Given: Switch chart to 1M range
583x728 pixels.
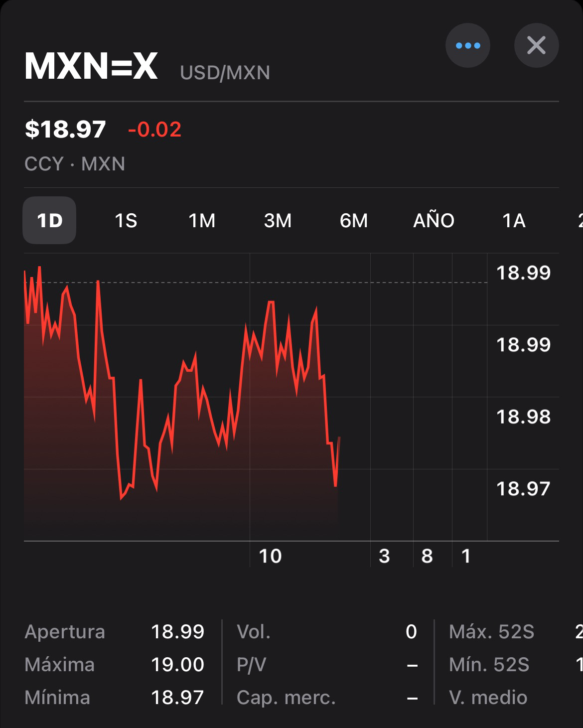Looking at the screenshot, I should pos(202,220).
